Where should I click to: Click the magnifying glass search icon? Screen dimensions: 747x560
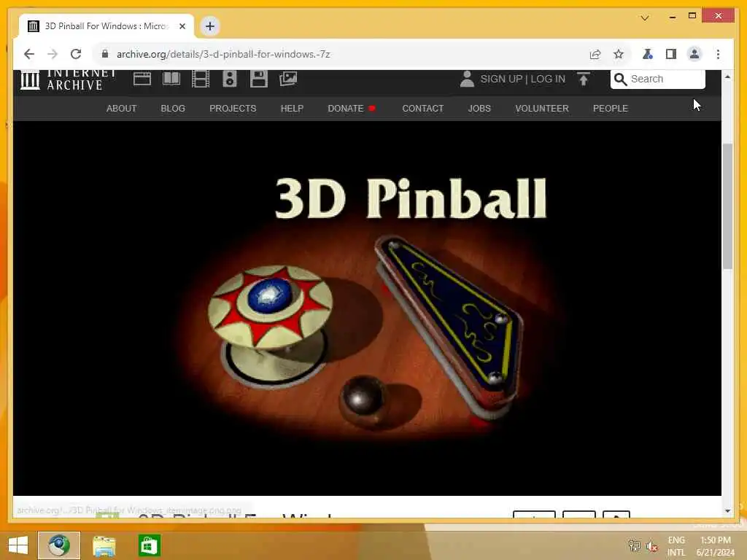(x=620, y=79)
